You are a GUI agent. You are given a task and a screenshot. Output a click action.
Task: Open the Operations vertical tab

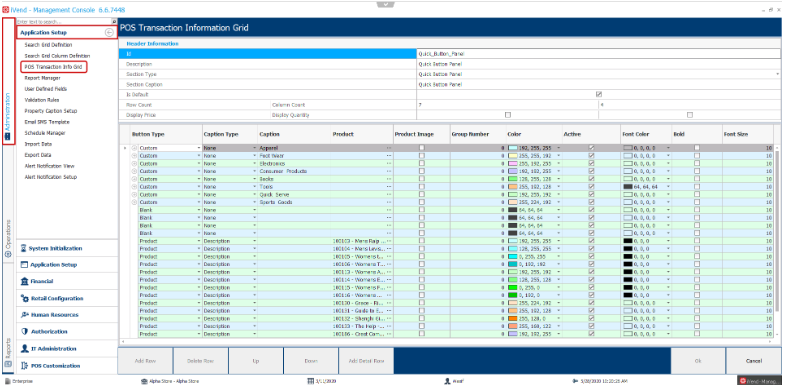click(8, 238)
